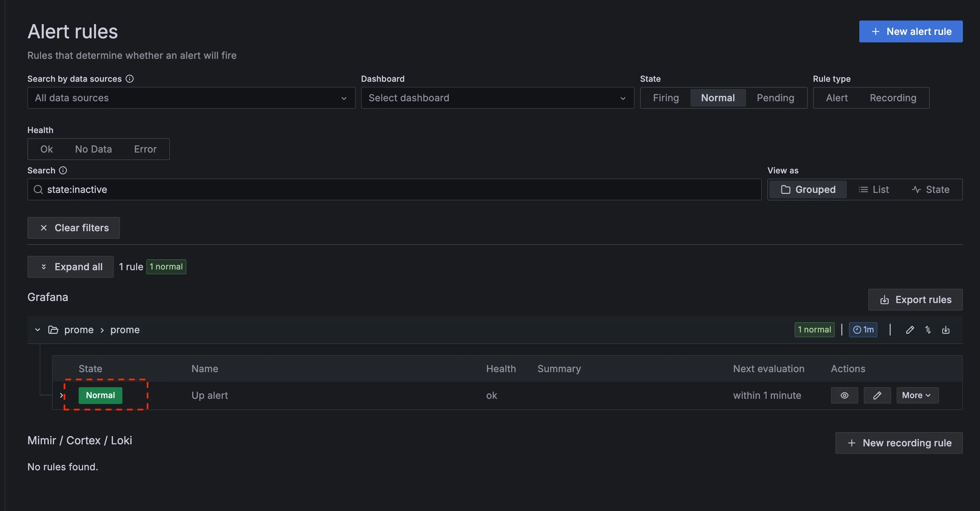The width and height of the screenshot is (980, 511).
Task: Edit the Up alert rule with its pencil icon
Action: 877,395
